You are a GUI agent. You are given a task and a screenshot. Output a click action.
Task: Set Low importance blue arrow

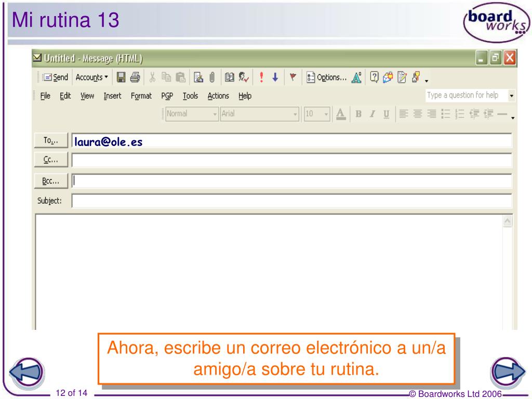[275, 77]
